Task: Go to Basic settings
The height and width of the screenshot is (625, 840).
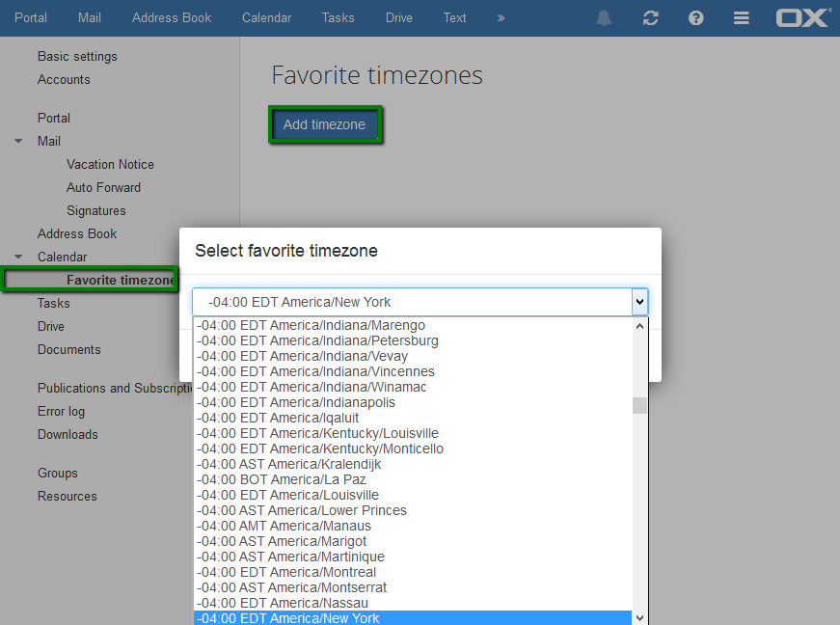Action: click(x=77, y=56)
